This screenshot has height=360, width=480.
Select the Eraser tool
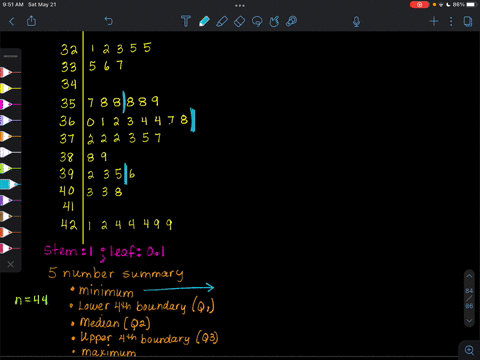pos(239,22)
